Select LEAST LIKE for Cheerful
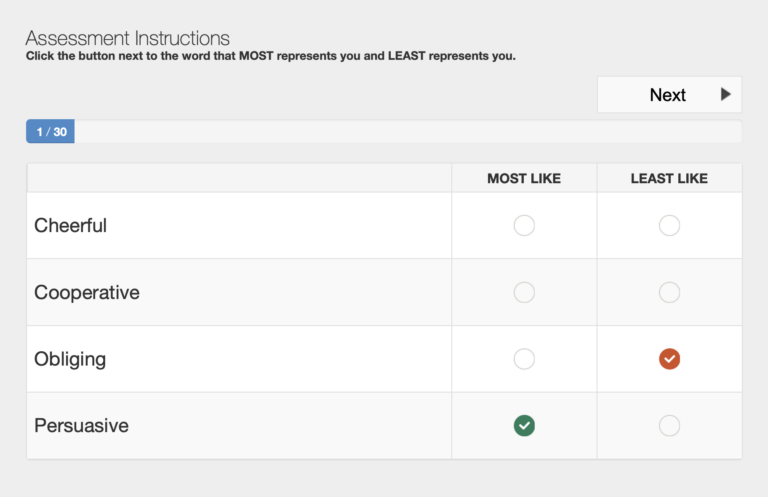 [x=669, y=226]
